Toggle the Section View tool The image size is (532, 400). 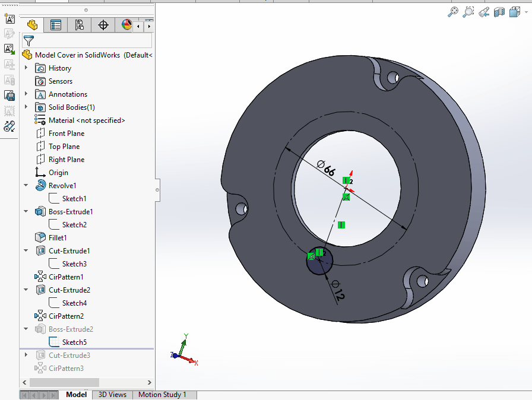pyautogui.click(x=499, y=12)
